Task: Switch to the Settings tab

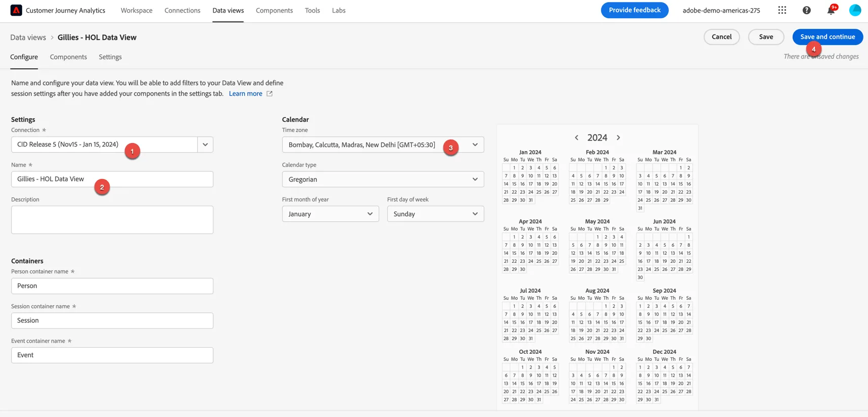Action: [110, 57]
